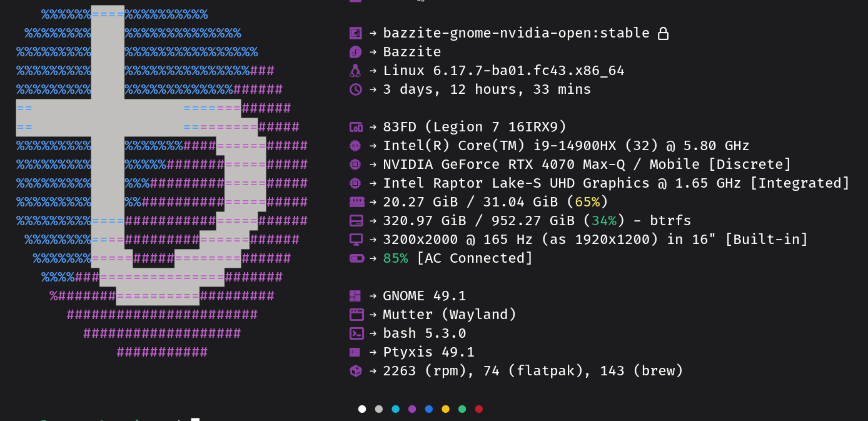Click the Bazzite OS name text
Screen dimensions: 868x421
412,52
